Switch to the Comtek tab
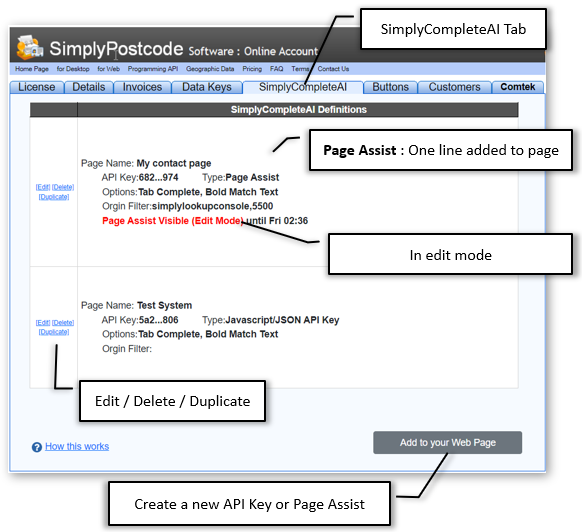The height and width of the screenshot is (532, 582). pyautogui.click(x=518, y=87)
